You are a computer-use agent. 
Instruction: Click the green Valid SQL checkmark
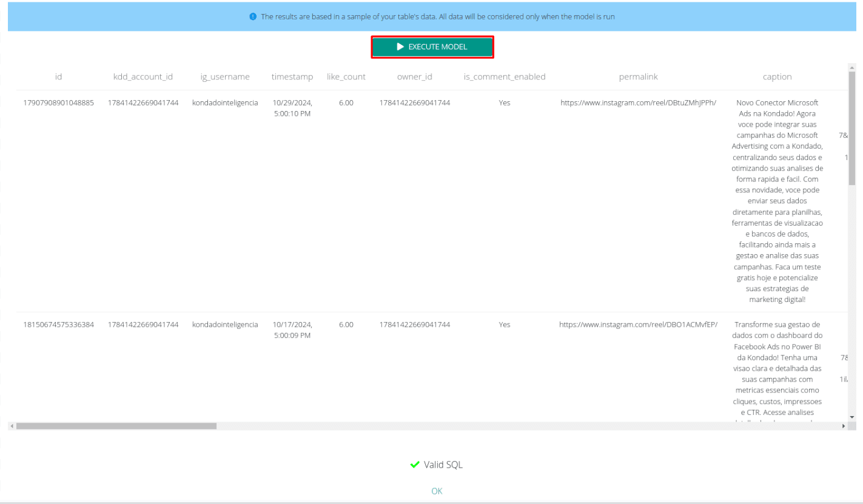[x=415, y=465]
